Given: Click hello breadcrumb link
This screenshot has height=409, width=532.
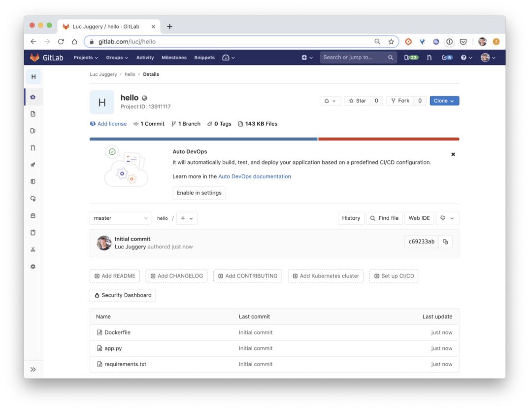Looking at the screenshot, I should click(130, 74).
